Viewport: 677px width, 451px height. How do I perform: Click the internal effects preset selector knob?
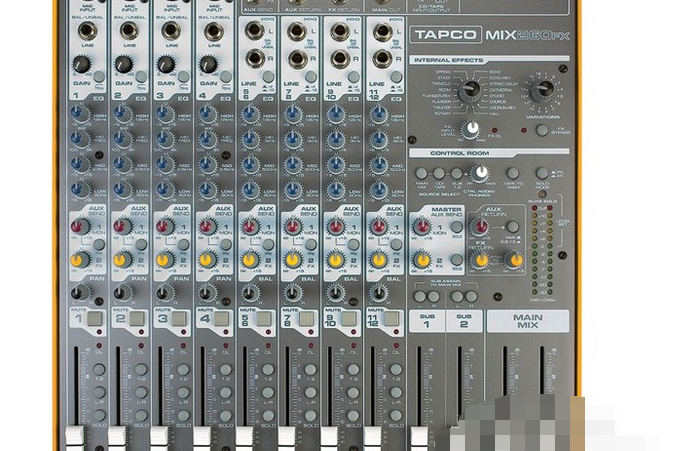click(469, 91)
